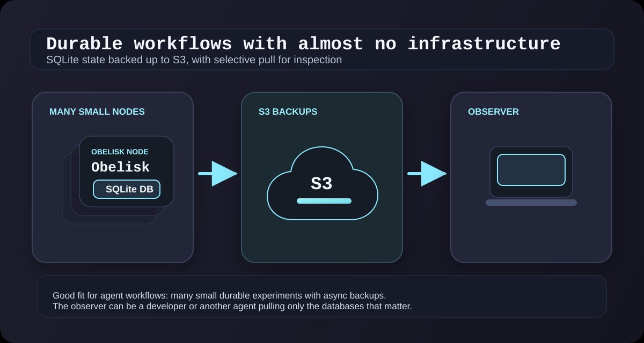Click the 'Durable workflows with almost no infrastructure' title
This screenshot has height=343, width=644.
(303, 44)
